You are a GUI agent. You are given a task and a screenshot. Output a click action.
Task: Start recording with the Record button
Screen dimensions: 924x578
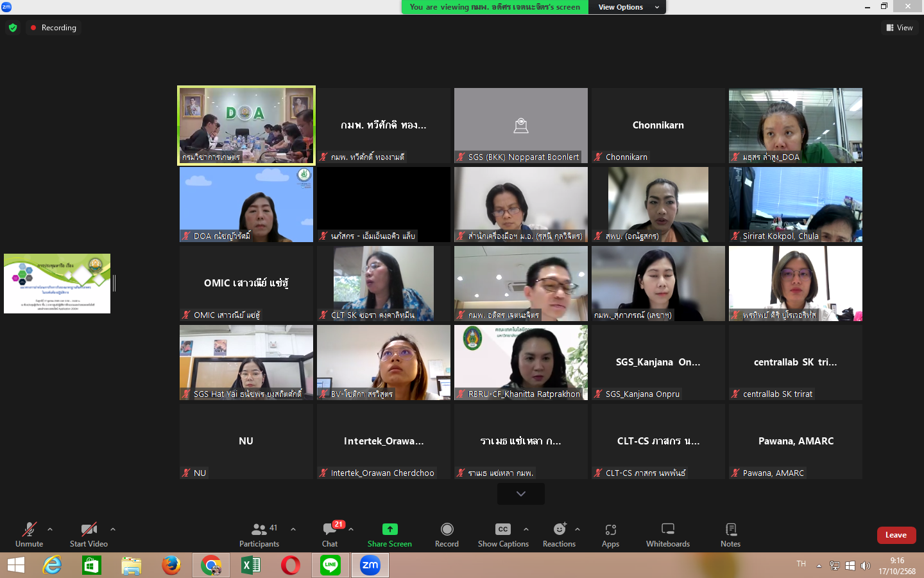pyautogui.click(x=447, y=534)
